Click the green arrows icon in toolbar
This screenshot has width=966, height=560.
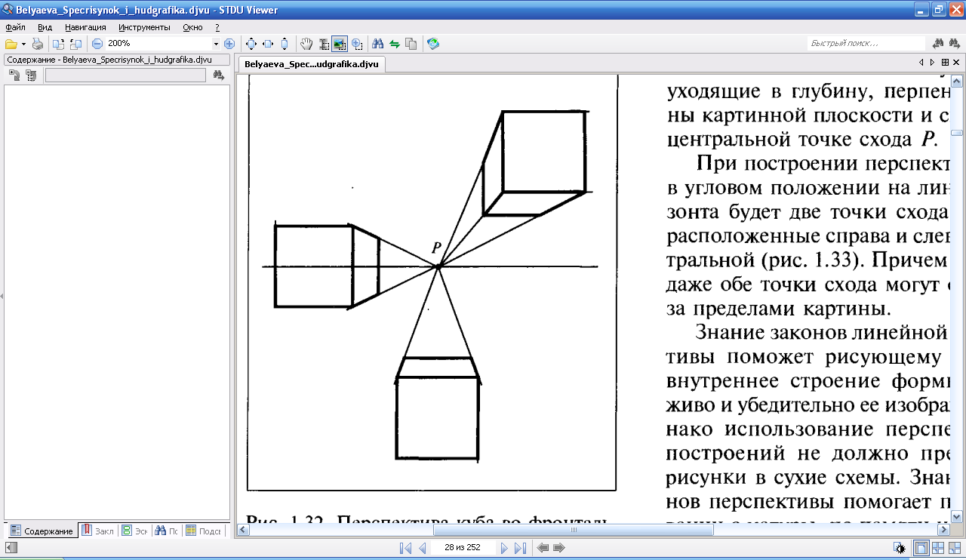click(x=394, y=44)
